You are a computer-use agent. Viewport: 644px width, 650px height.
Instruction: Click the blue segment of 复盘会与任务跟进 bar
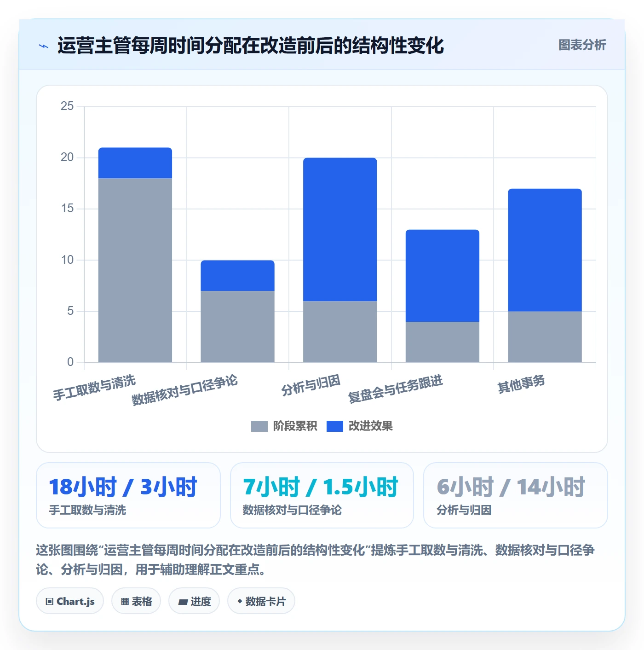click(x=443, y=276)
